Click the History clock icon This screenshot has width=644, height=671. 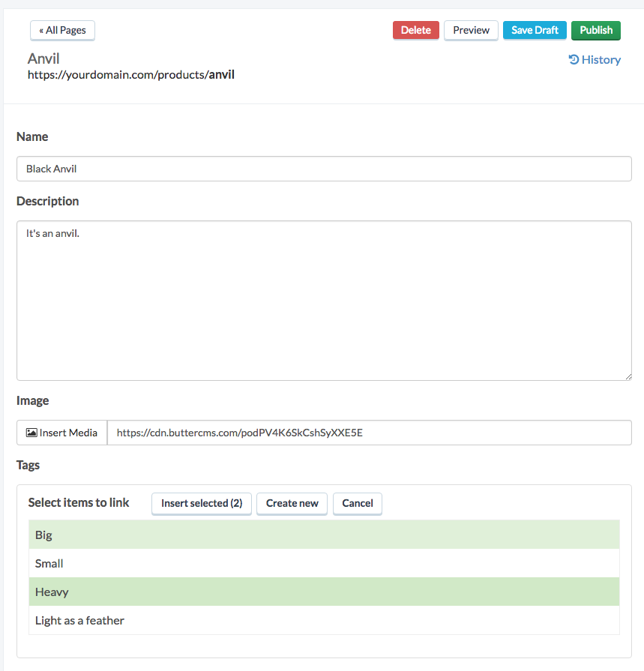coord(574,59)
